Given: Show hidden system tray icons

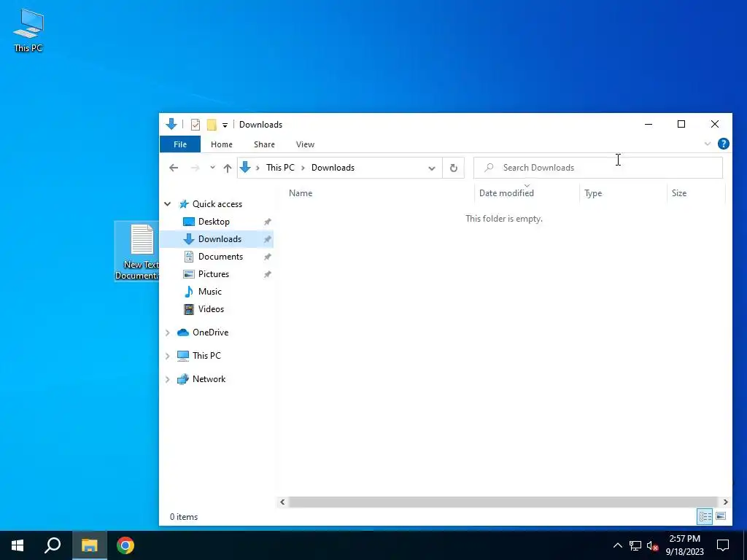Looking at the screenshot, I should coord(617,545).
